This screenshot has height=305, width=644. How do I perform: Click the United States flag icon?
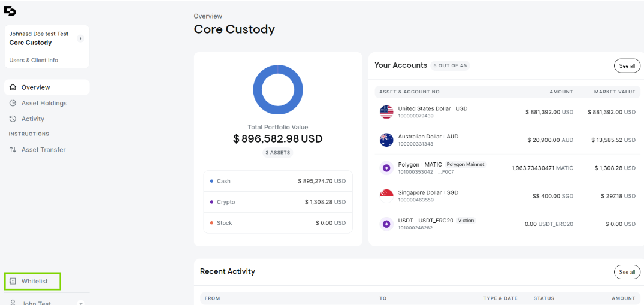pyautogui.click(x=386, y=112)
